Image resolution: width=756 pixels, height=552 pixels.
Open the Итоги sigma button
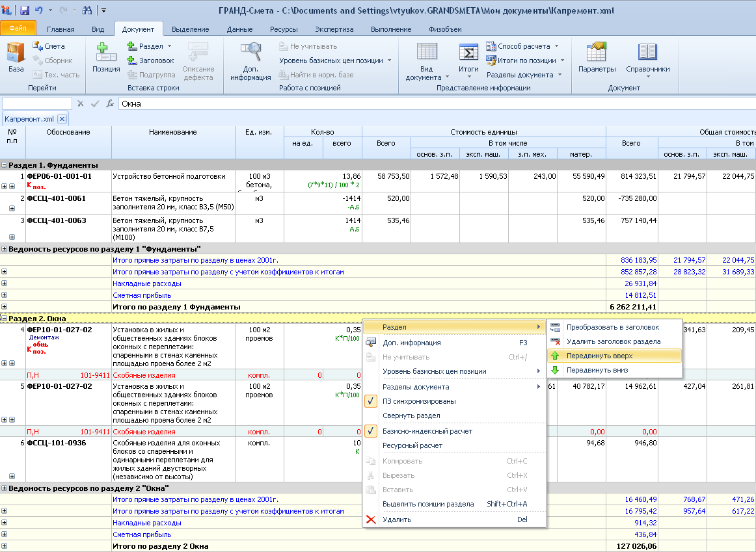(468, 60)
